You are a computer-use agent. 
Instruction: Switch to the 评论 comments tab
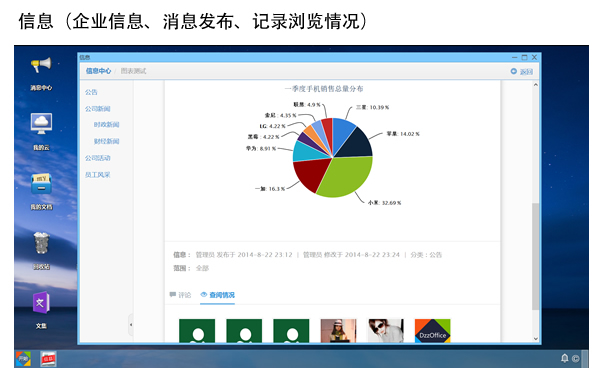pyautogui.click(x=180, y=295)
